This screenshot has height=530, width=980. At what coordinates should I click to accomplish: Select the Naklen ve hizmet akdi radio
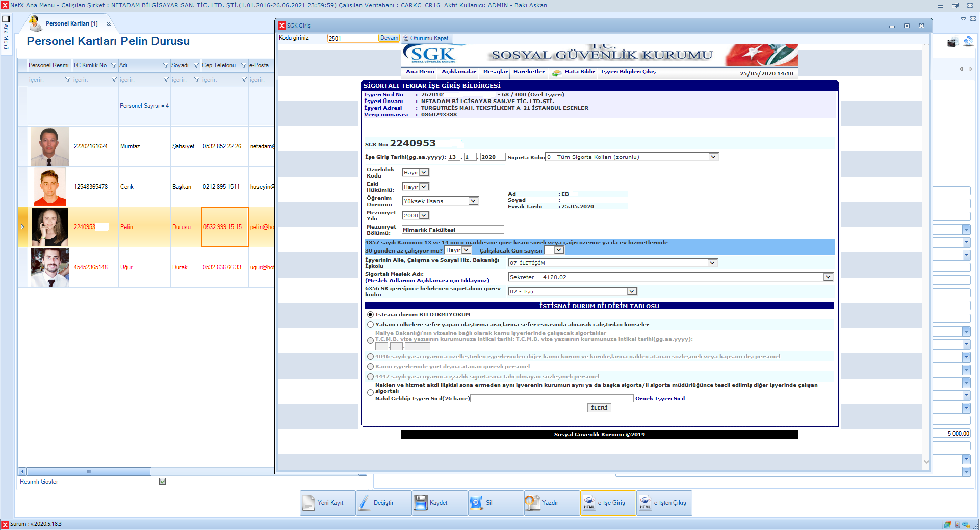coord(371,393)
